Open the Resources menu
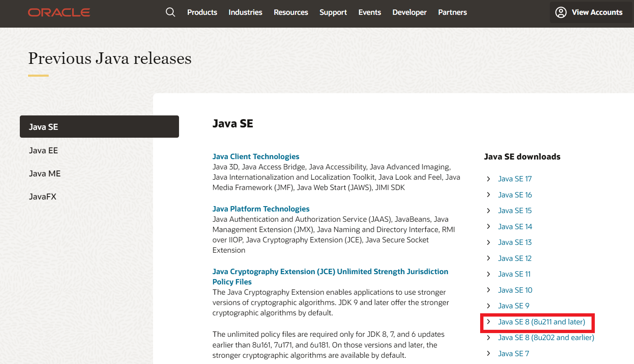 click(x=291, y=12)
